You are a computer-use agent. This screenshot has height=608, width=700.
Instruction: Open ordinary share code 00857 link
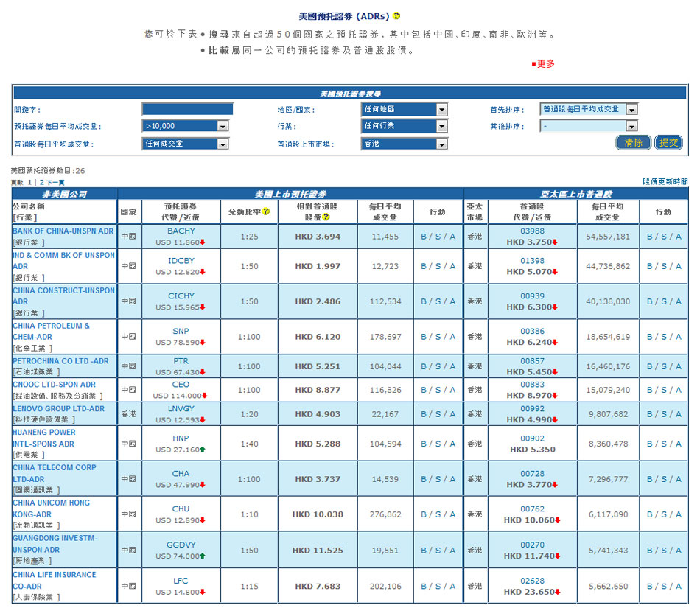532,360
